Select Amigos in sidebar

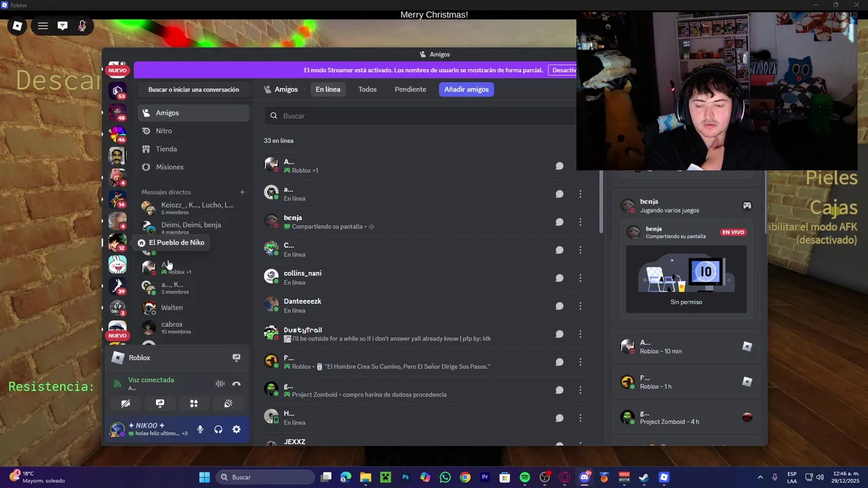pos(193,113)
